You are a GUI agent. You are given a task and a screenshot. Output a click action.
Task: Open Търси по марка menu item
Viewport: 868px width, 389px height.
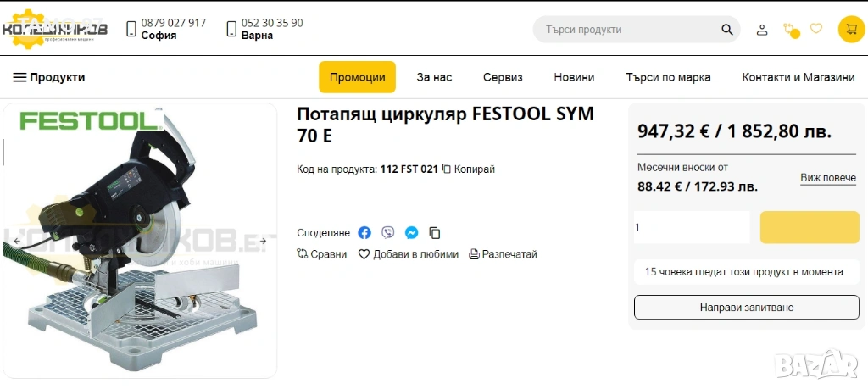click(668, 77)
